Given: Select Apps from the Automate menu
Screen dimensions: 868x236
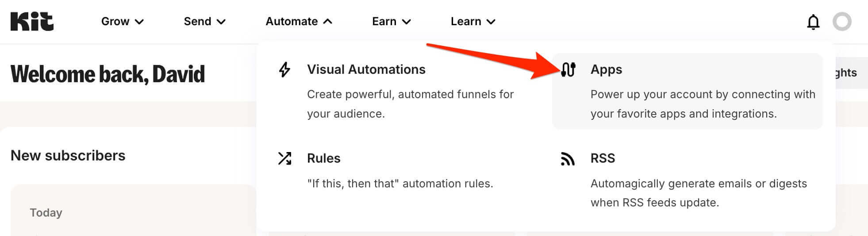Looking at the screenshot, I should 606,69.
